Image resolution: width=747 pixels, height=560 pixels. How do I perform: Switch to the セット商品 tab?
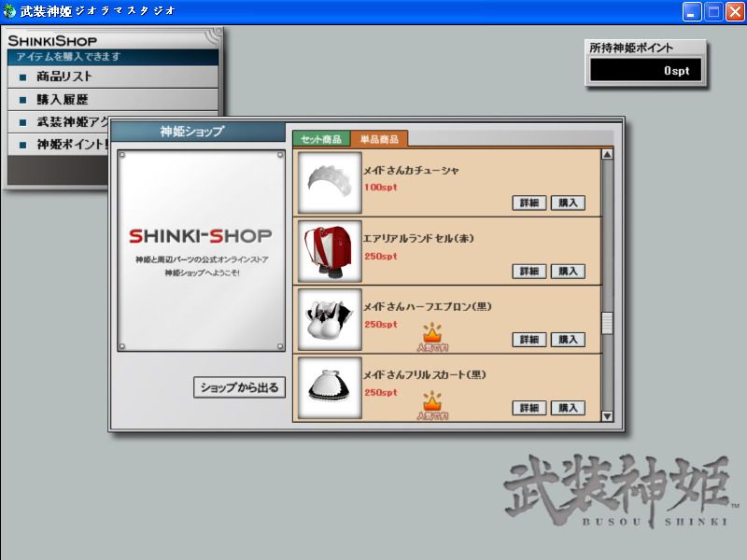(321, 139)
